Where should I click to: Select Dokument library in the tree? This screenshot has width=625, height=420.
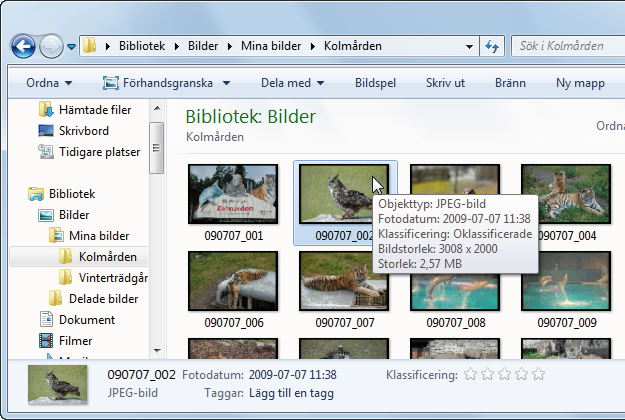point(87,320)
